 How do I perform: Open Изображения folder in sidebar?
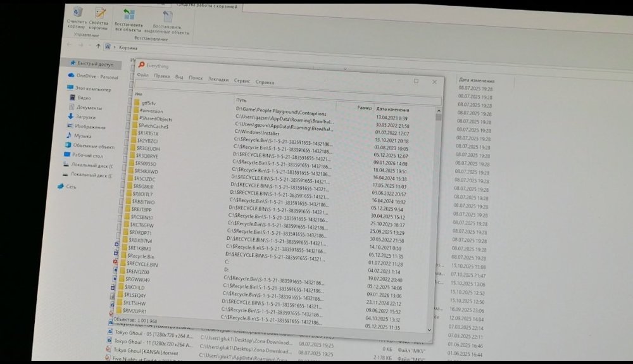point(86,127)
